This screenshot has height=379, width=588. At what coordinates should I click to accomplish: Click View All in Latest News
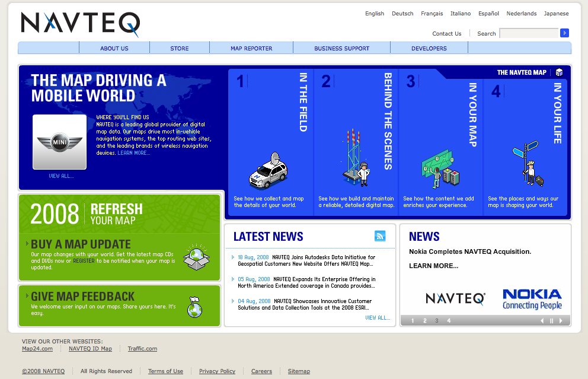[x=378, y=318]
